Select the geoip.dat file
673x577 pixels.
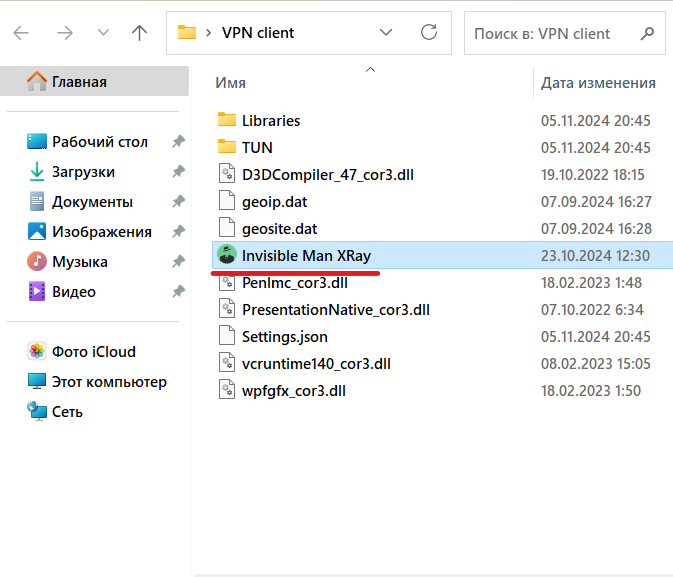pos(274,202)
